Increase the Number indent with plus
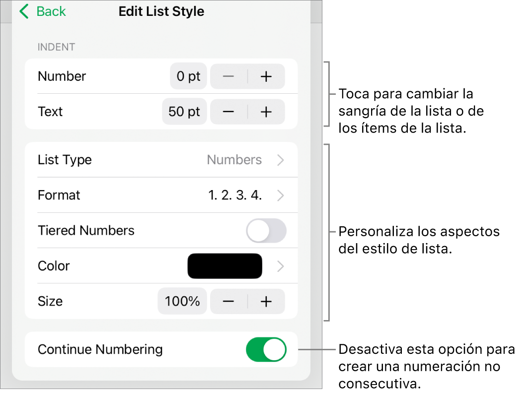532x395 pixels. [x=266, y=76]
